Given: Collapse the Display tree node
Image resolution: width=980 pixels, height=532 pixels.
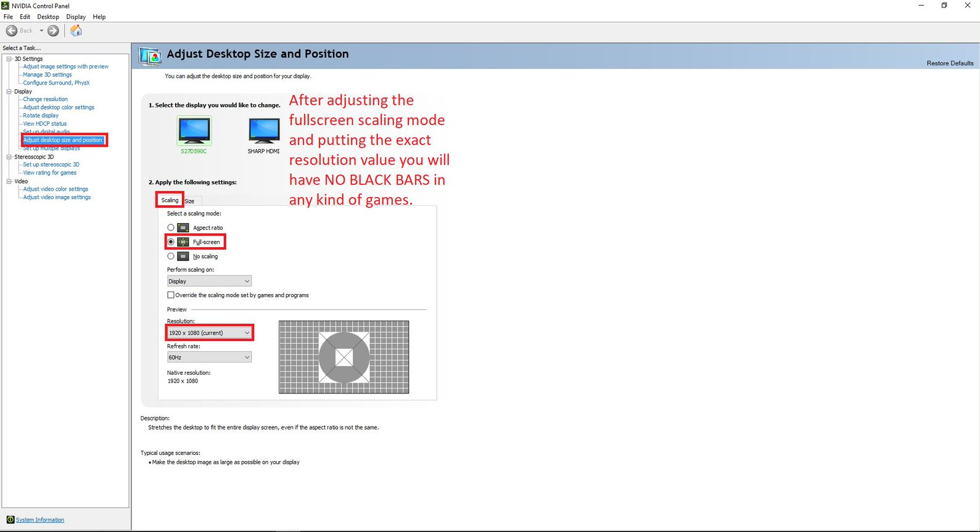Looking at the screenshot, I should coord(9,91).
